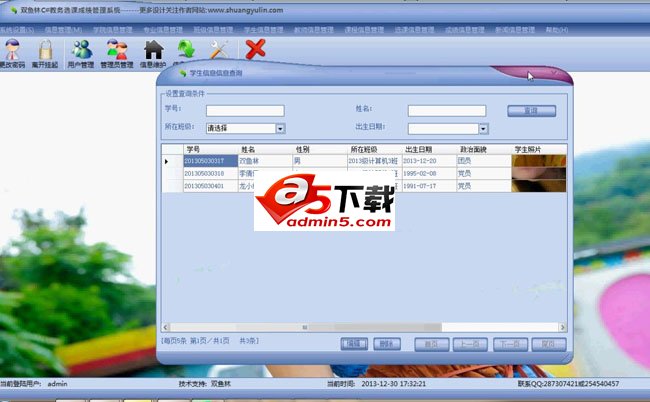Click the 编辑 edit button
650x402 pixels.
pos(354,344)
